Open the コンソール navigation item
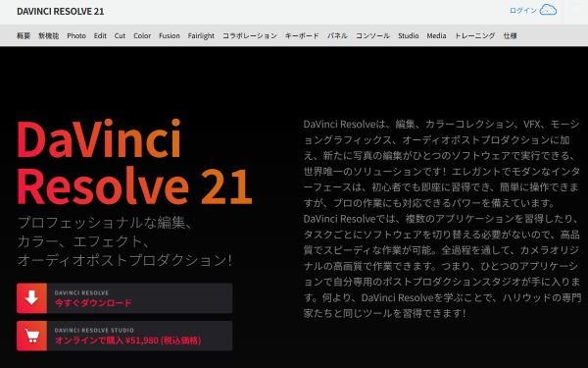This screenshot has height=368, width=588. click(372, 35)
